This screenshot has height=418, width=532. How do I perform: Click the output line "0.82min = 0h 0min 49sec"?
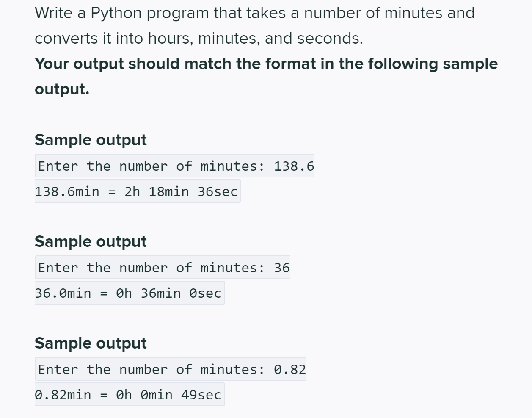point(130,394)
